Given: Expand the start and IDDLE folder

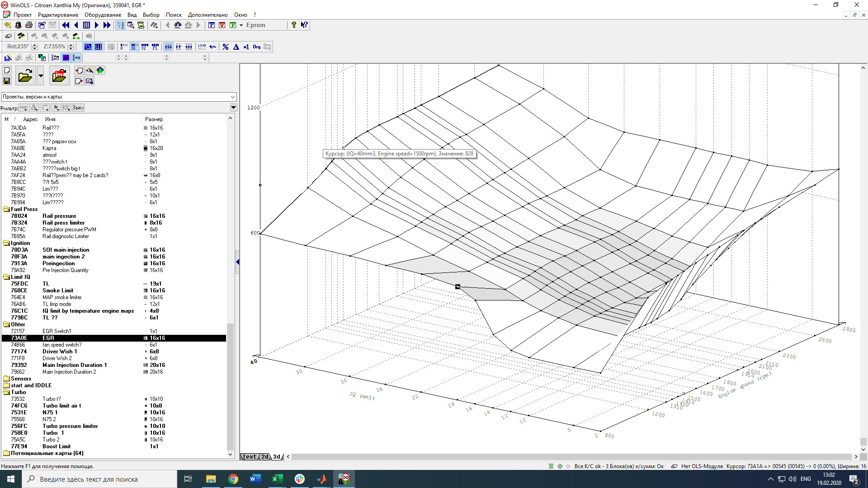Looking at the screenshot, I should click(x=6, y=385).
